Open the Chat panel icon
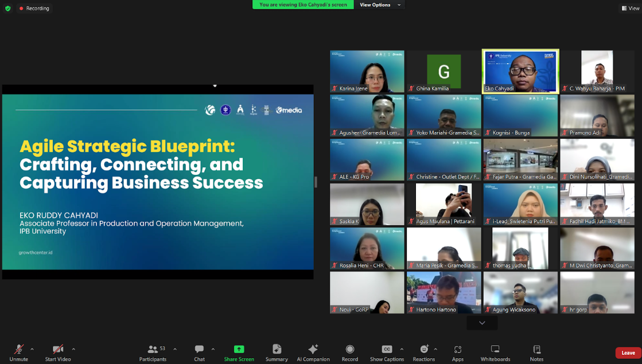This screenshot has width=642, height=364. (200, 349)
